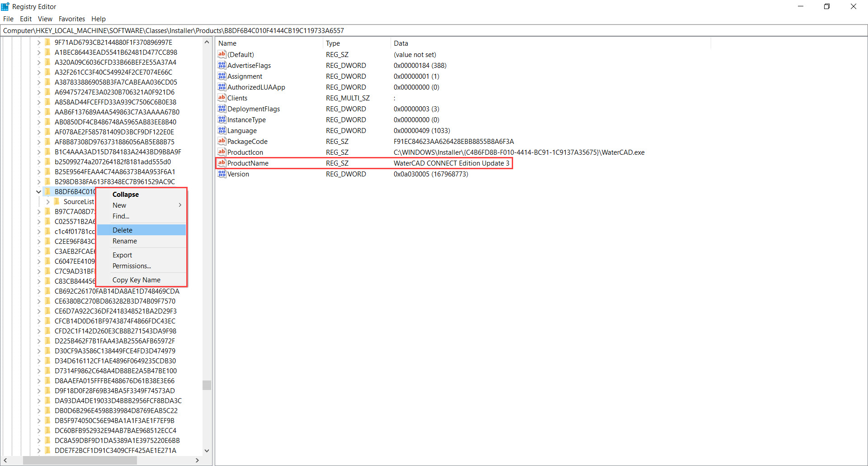Image resolution: width=868 pixels, height=466 pixels.
Task: Expand key D30CF9A3586C138449FCE4FD3D474979
Action: click(39, 351)
